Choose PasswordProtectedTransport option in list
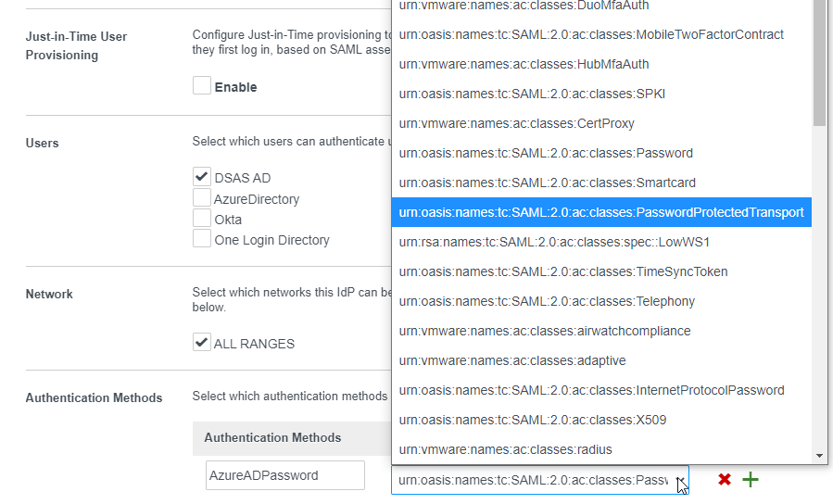 601,212
